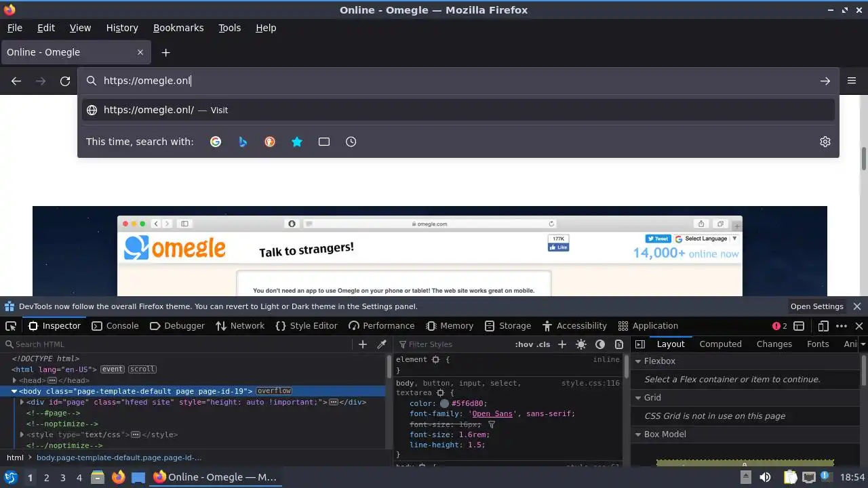Search History using the clock icon
Screen dimensions: 868x488
(x=351, y=142)
